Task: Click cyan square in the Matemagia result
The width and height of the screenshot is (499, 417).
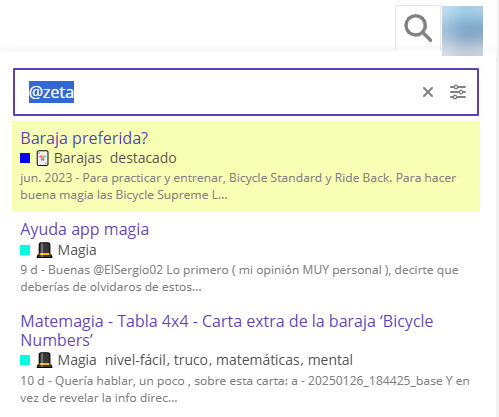Action: point(25,360)
